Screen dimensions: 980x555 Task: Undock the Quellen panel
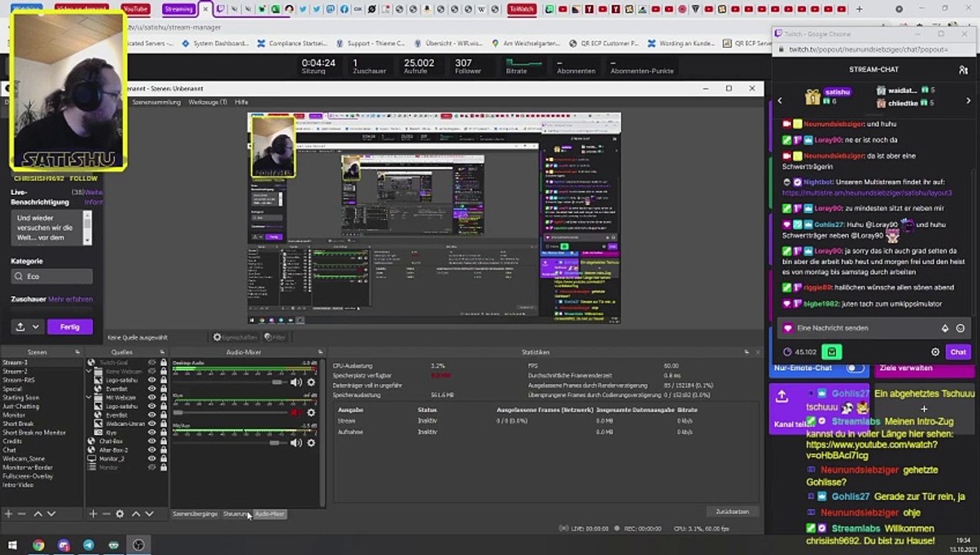click(x=163, y=352)
